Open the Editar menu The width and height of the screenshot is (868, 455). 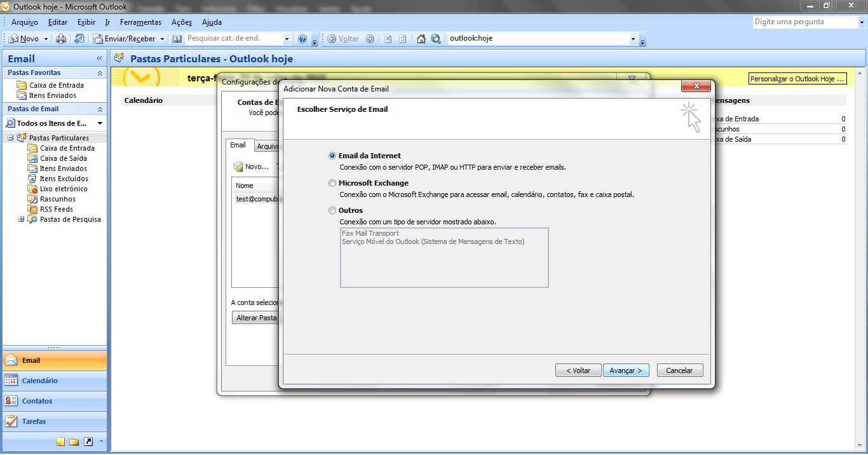click(x=58, y=22)
